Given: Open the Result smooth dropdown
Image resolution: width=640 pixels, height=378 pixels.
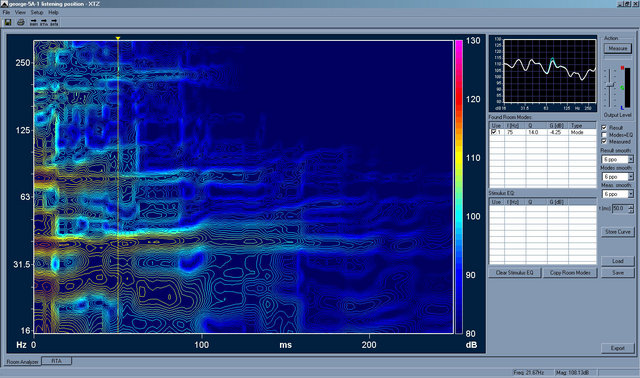Looking at the screenshot, I should coord(631,159).
